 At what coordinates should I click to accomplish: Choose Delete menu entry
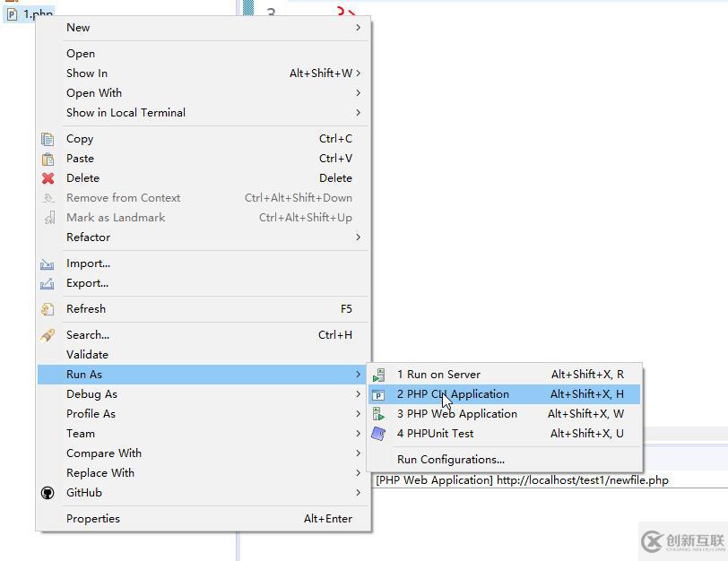(x=204, y=178)
